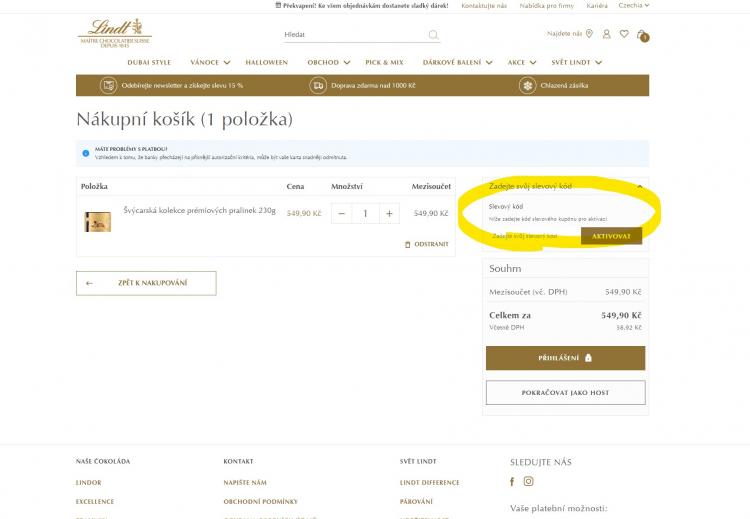Screen dimensions: 750x519
Task: Increase quantity with the plus button
Action: (389, 213)
